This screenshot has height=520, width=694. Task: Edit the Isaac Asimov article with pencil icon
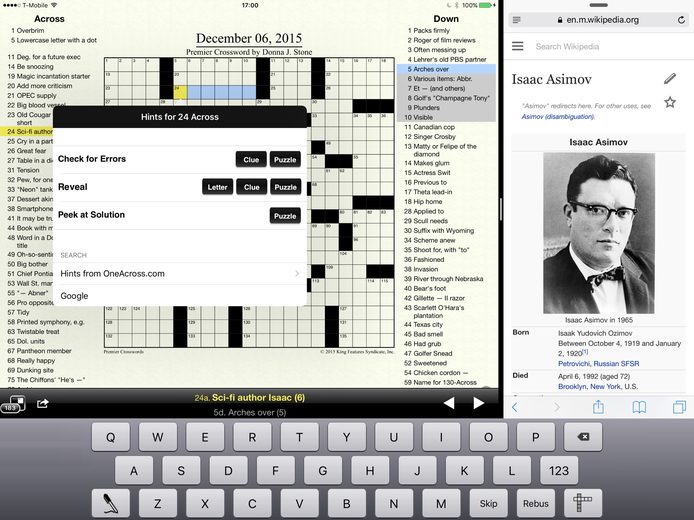pyautogui.click(x=670, y=79)
